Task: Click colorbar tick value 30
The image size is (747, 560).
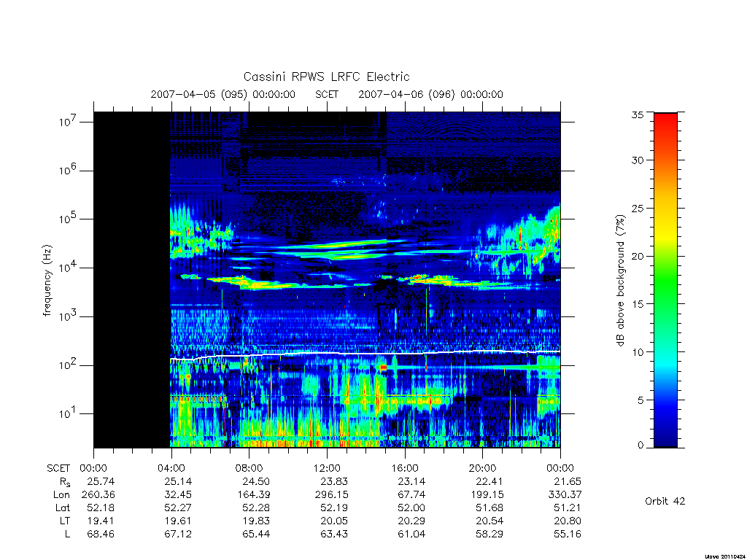Action: tap(638, 160)
